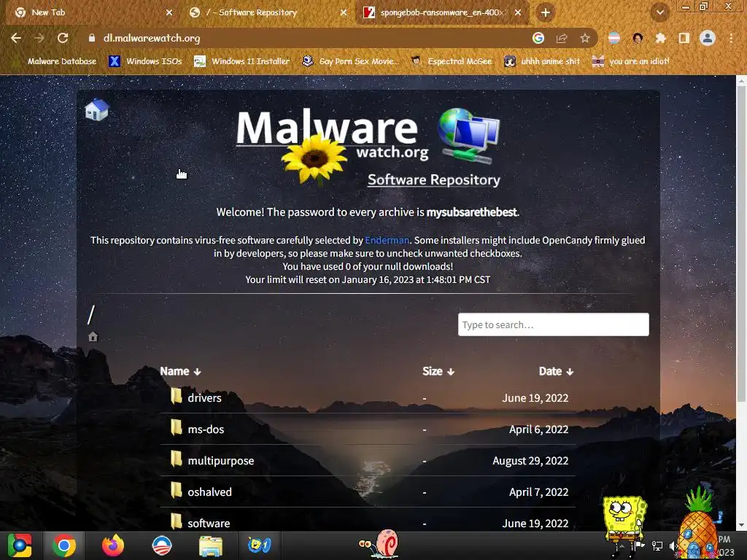
Task: Click the August 29, 2022 date
Action: 530,461
